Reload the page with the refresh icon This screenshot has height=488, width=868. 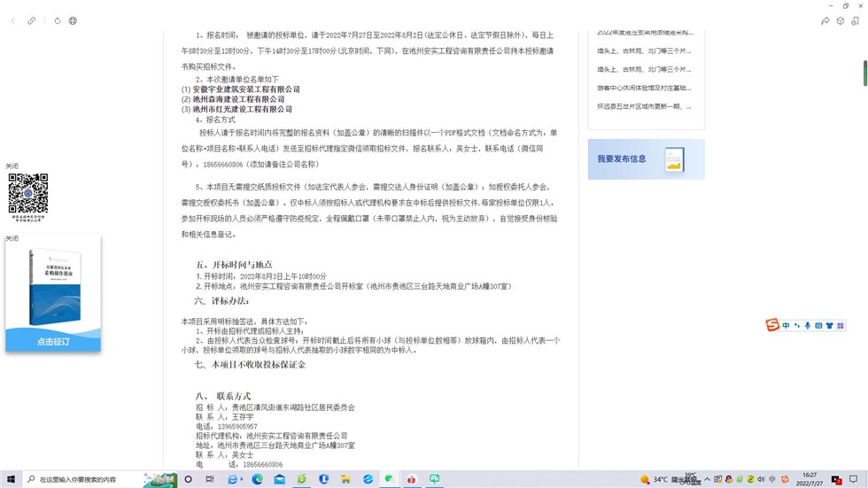click(x=58, y=20)
